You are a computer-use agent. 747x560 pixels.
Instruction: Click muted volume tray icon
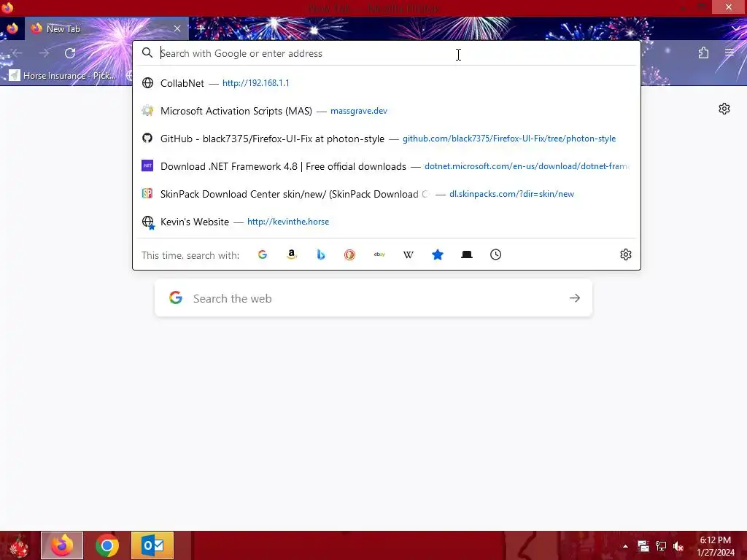click(678, 546)
